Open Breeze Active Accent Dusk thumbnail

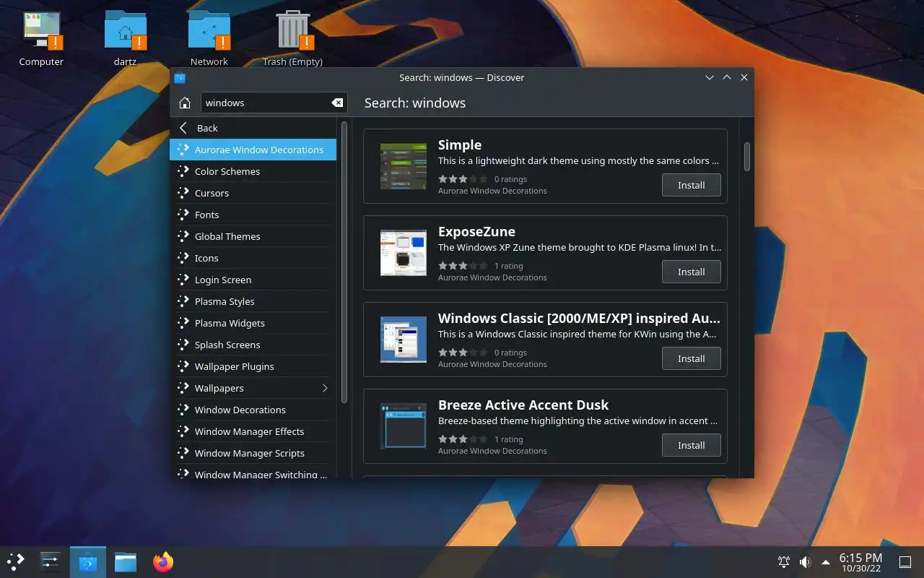[x=404, y=426]
